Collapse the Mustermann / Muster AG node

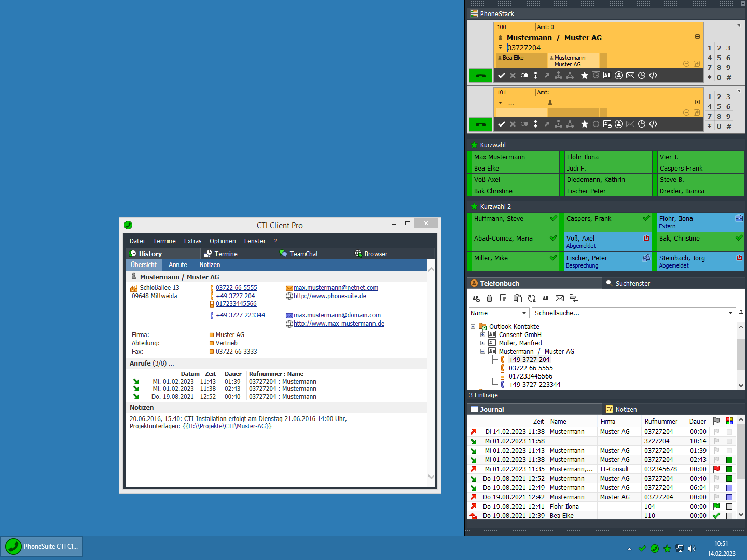coord(482,352)
